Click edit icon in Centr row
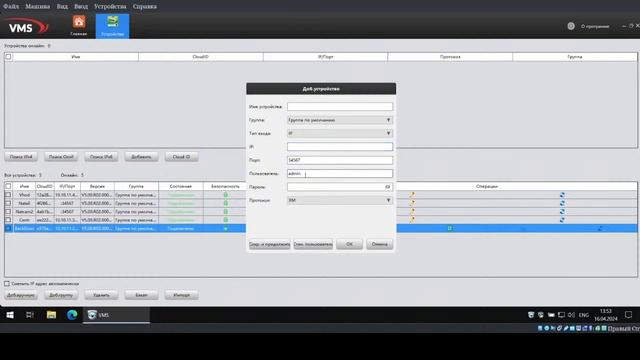640x360 pixels. click(412, 220)
